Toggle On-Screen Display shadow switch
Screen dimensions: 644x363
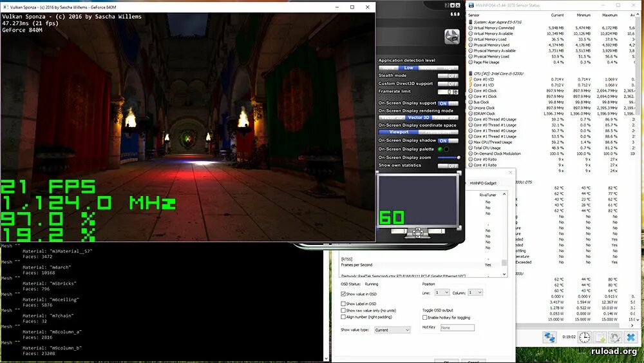(448, 141)
